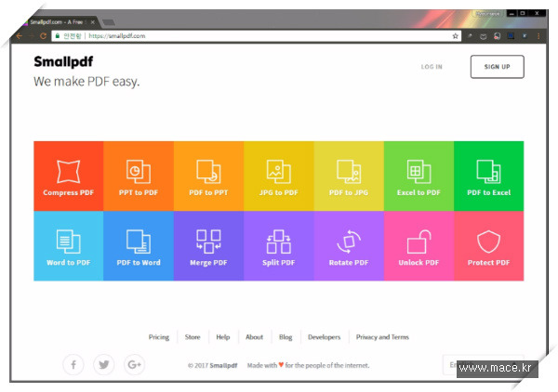The image size is (558, 392).
Task: Go back with the browser back arrow
Action: click(20, 36)
